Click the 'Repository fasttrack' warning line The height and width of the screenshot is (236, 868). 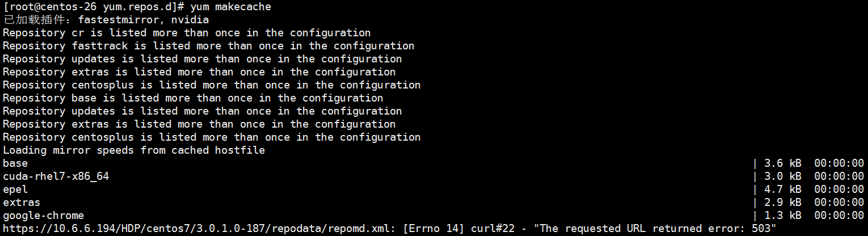coord(209,46)
